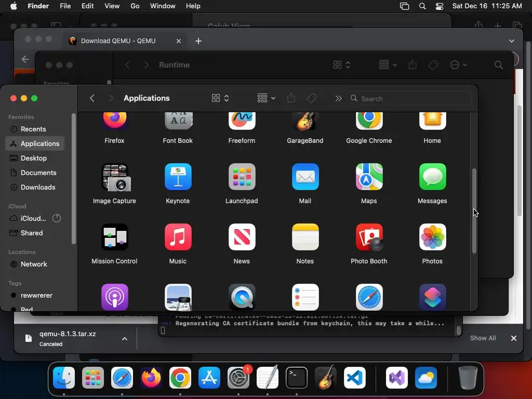Open the Messages app
The height and width of the screenshot is (399, 532).
[x=432, y=177]
